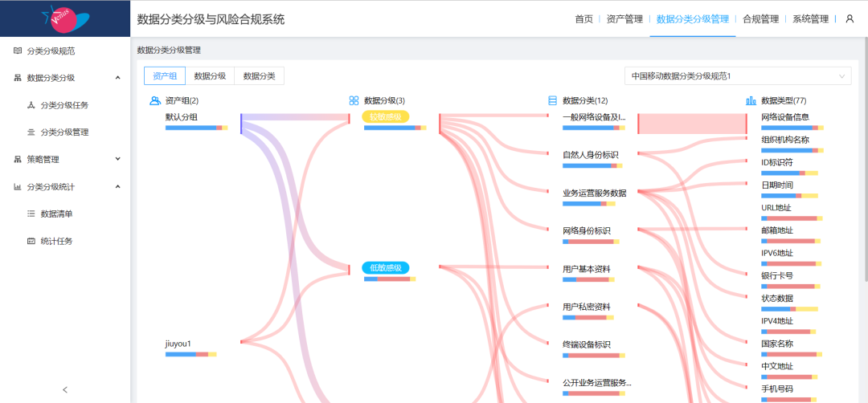The image size is (868, 403).
Task: Click the user profile icon
Action: (x=850, y=19)
